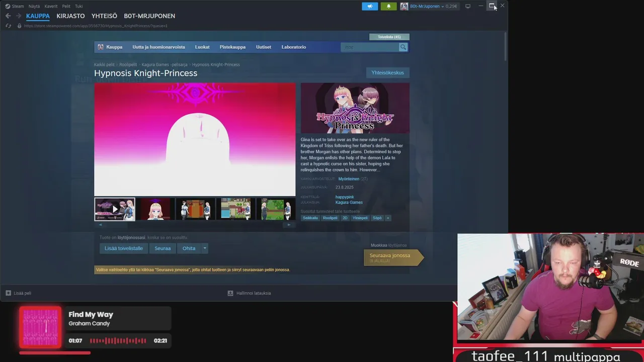Screen dimensions: 644x362
Task: Click the thumbnail strip right arrow
Action: pos(289,225)
